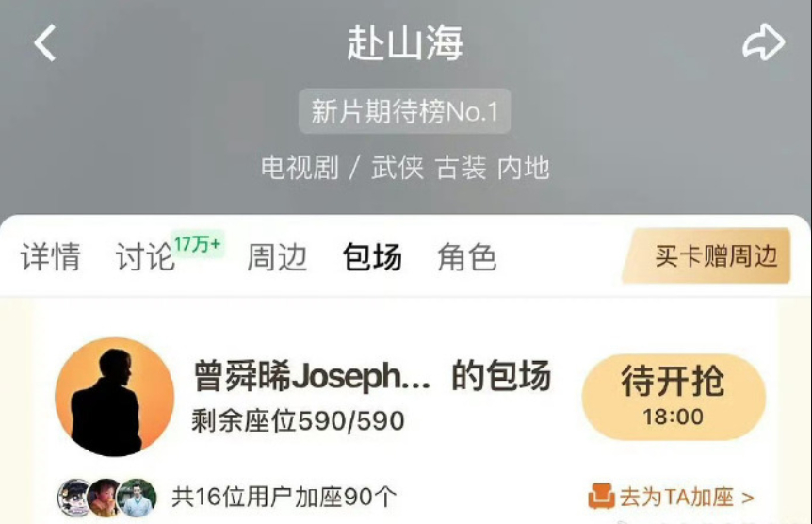
Task: Open the 周边 tab
Action: pyautogui.click(x=277, y=256)
